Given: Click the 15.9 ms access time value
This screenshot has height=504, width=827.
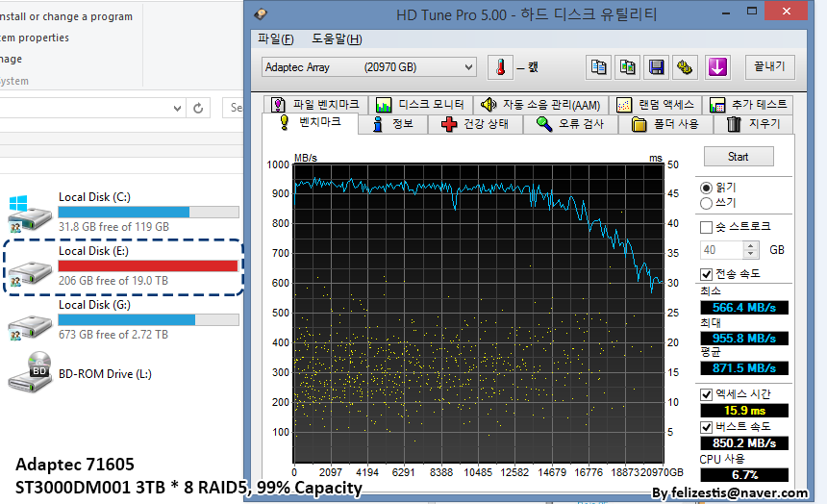Looking at the screenshot, I should [x=744, y=411].
